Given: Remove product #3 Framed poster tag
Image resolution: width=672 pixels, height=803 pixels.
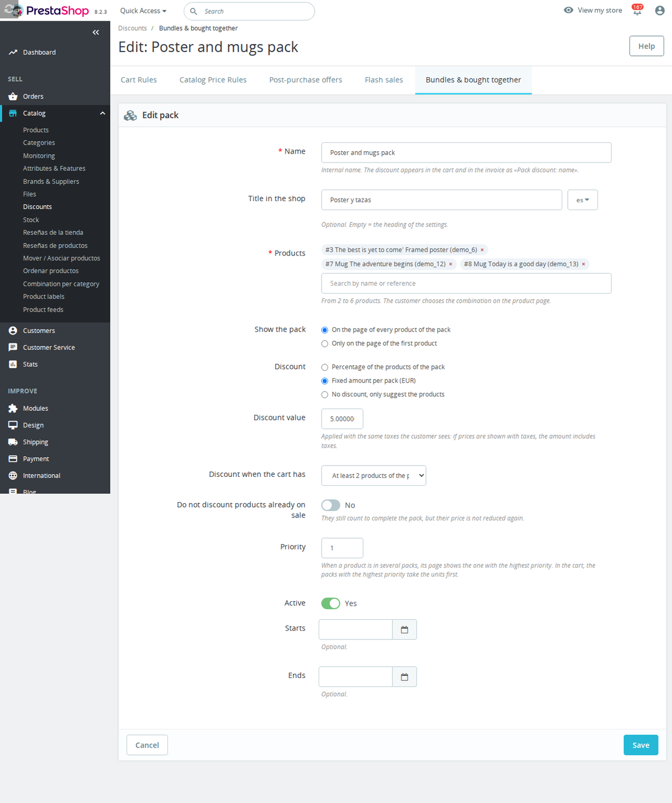Looking at the screenshot, I should click(x=482, y=250).
